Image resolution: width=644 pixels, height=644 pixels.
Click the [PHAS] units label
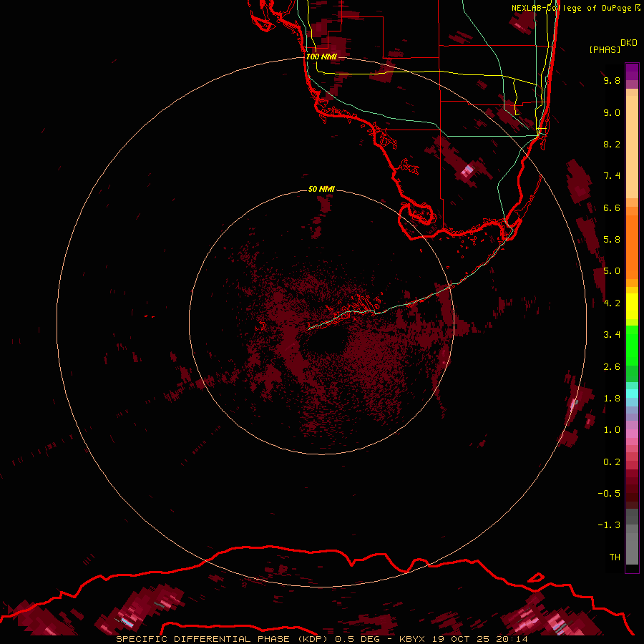pyautogui.click(x=604, y=49)
